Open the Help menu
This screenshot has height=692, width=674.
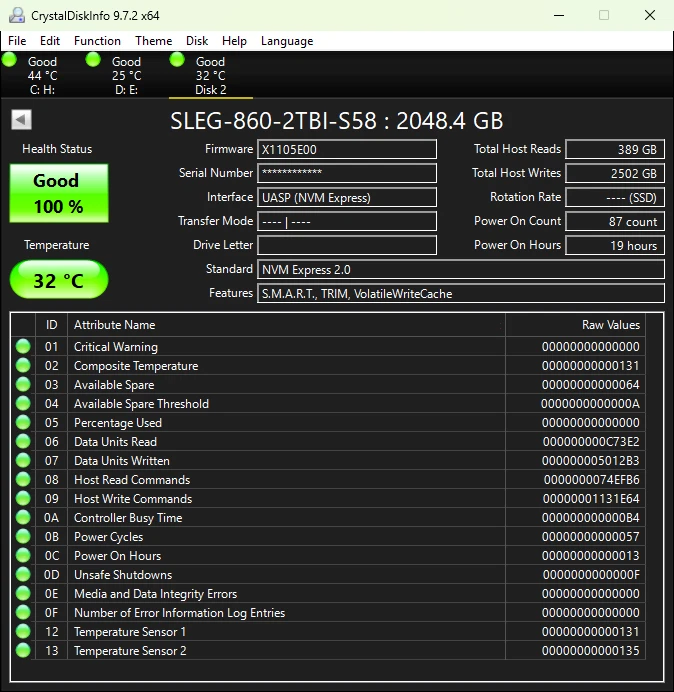coord(234,41)
